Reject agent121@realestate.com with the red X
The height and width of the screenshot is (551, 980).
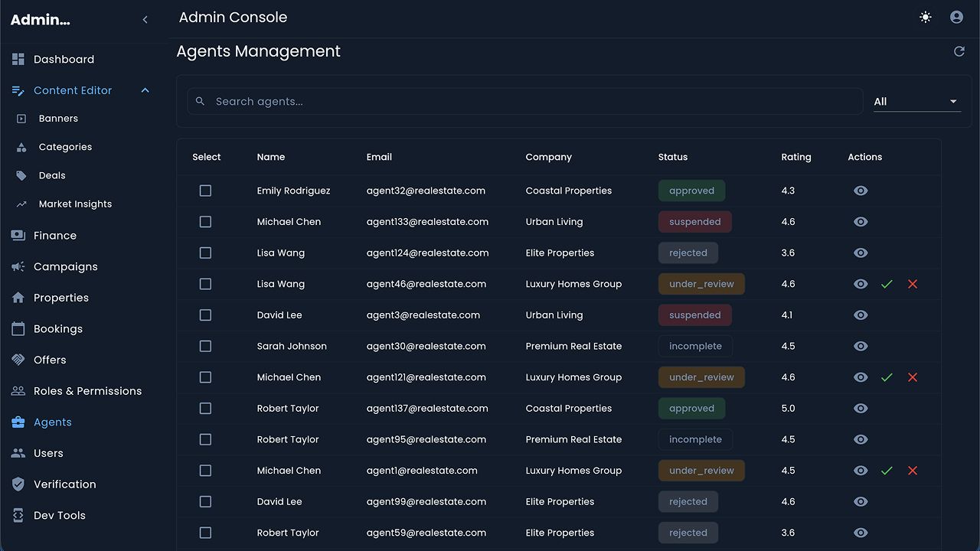tap(913, 377)
